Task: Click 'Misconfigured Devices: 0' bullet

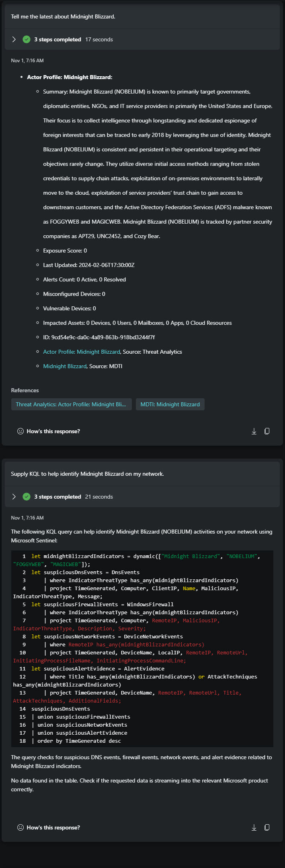Action: [74, 294]
